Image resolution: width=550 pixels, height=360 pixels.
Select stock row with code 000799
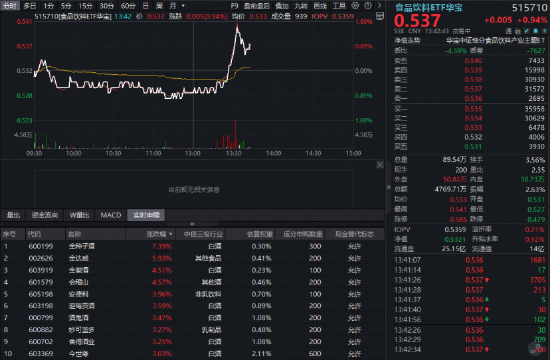[x=192, y=318]
